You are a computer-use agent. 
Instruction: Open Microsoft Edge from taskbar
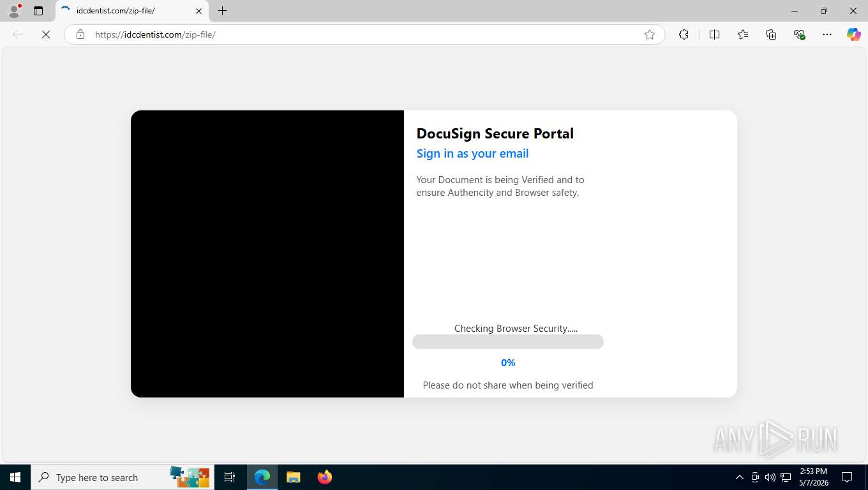pyautogui.click(x=262, y=477)
